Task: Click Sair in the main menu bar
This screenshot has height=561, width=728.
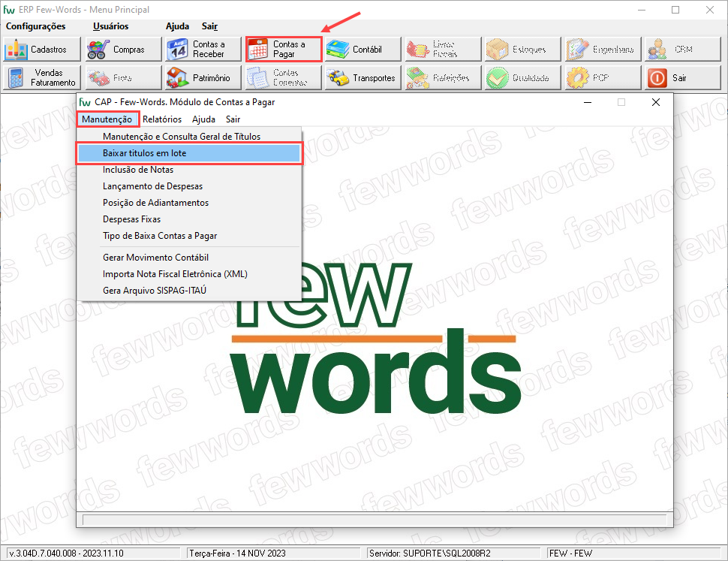Action: coord(210,26)
